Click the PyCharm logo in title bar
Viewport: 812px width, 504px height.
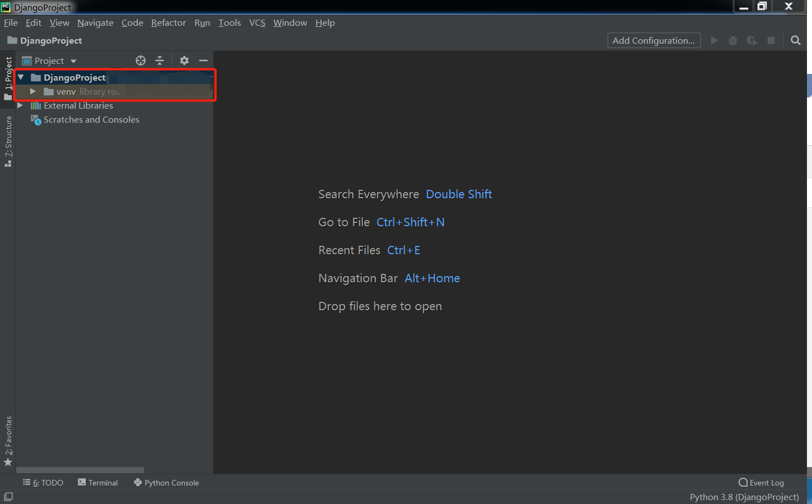pos(6,7)
